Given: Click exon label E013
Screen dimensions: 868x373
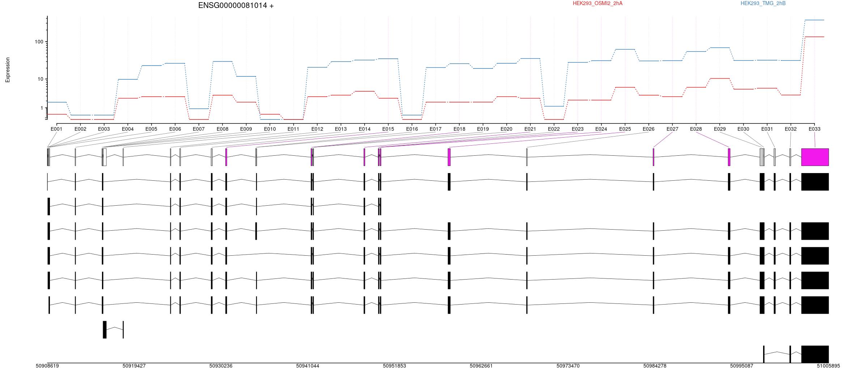Looking at the screenshot, I should 341,129.
